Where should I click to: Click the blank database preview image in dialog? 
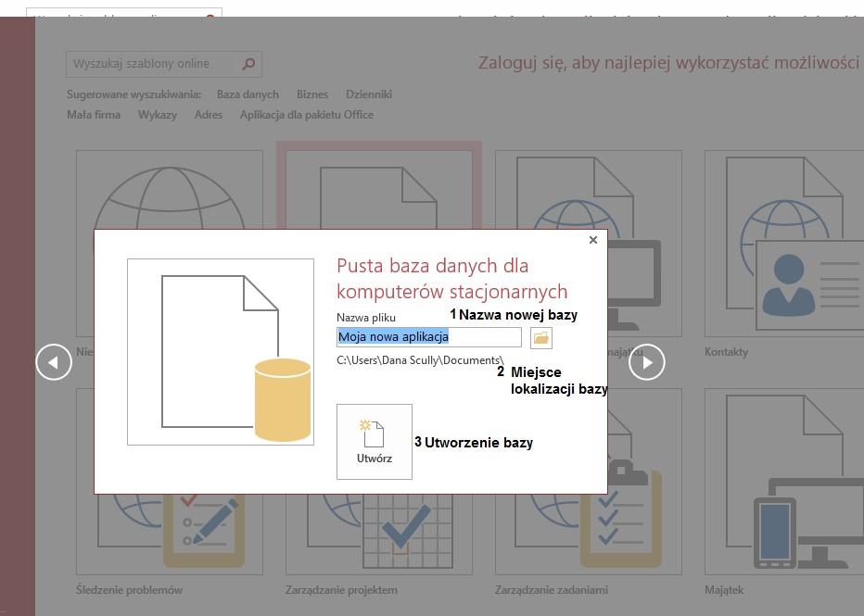(x=221, y=352)
